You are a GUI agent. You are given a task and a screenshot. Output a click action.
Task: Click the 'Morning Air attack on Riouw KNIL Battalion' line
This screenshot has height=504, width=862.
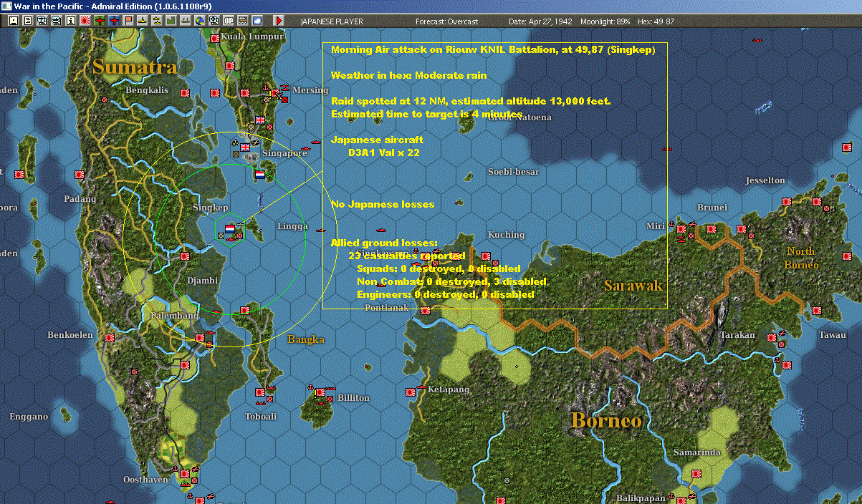[x=493, y=49]
